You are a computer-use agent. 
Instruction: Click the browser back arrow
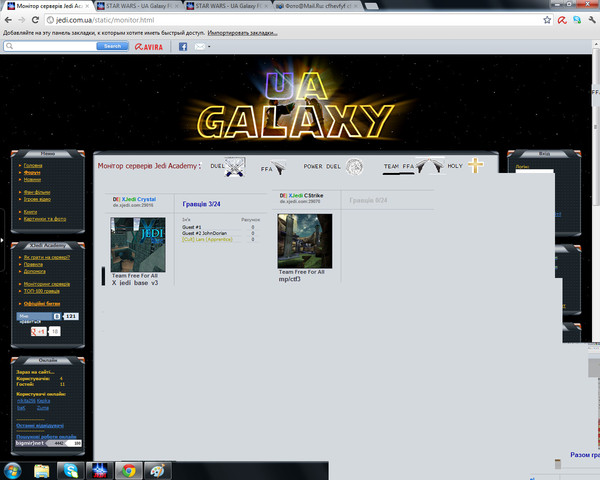click(x=8, y=20)
